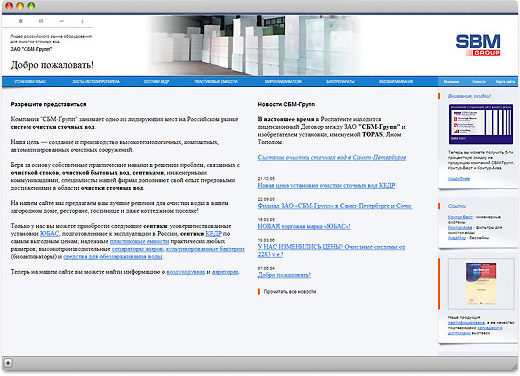
Task: Click the Добро пожаловать! header title
Action: pos(52,65)
